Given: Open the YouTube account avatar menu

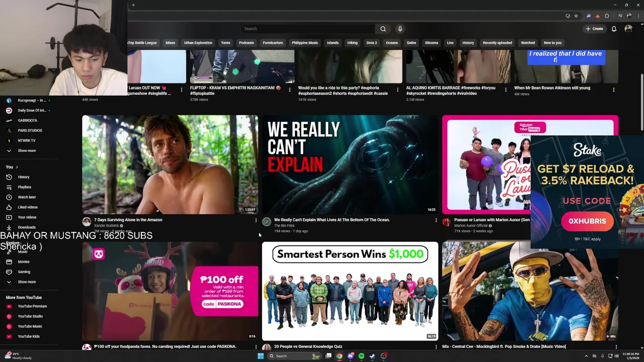Looking at the screenshot, I should 628,29.
